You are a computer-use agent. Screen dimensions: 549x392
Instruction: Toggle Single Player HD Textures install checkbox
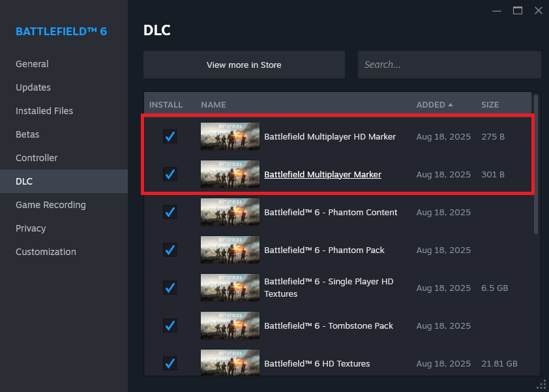(x=170, y=288)
